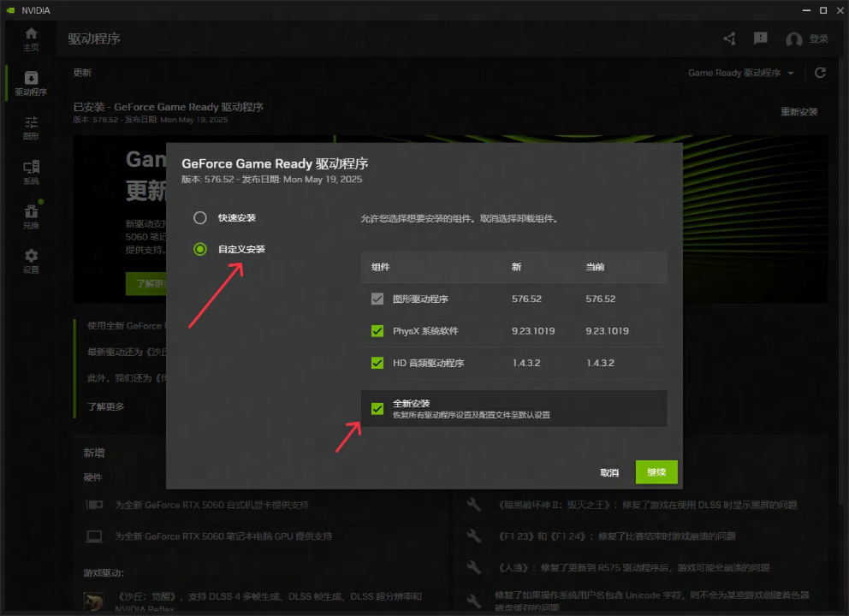This screenshot has width=849, height=616.
Task: Click the user avatar icon
Action: click(x=793, y=39)
